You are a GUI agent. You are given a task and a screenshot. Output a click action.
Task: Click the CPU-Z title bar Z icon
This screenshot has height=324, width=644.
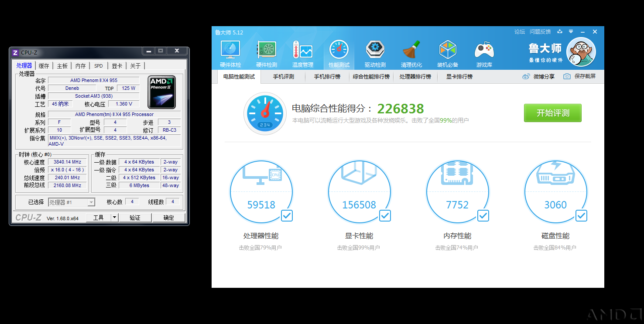tap(15, 52)
